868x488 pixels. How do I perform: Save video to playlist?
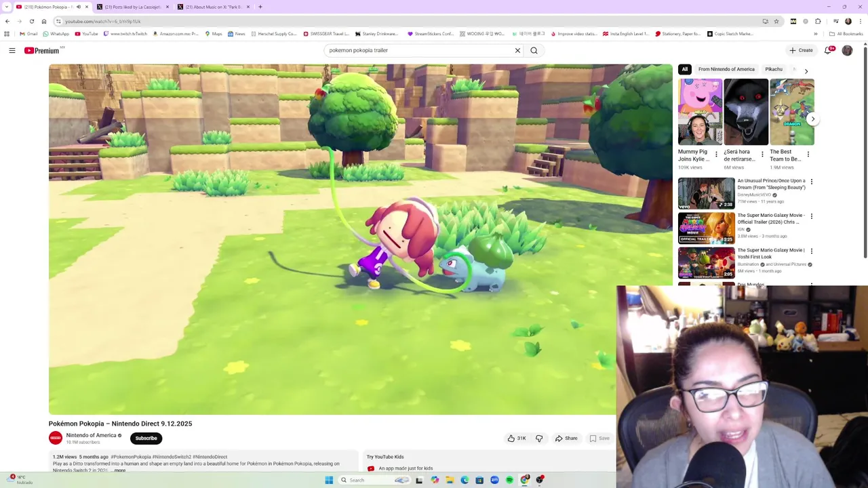coord(599,439)
